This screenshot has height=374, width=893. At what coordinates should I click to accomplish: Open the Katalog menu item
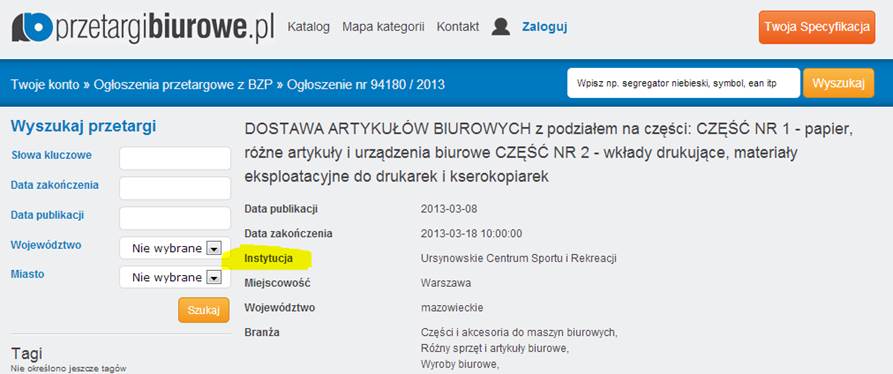(309, 27)
